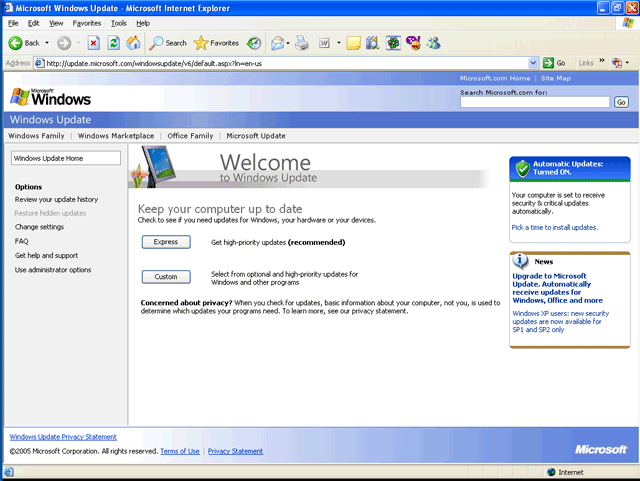This screenshot has width=640, height=481.
Task: Click the Windows flag logo at the top right
Action: [628, 23]
